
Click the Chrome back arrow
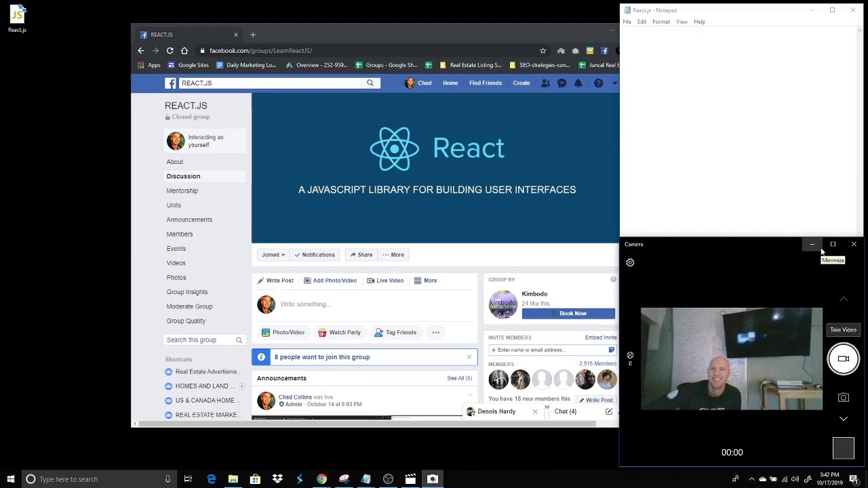pos(141,51)
